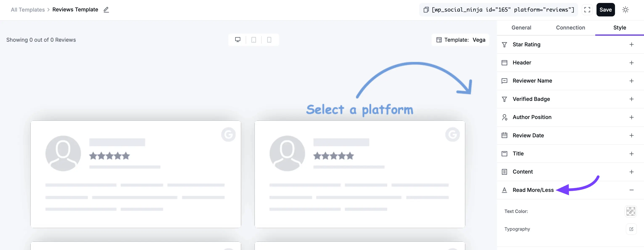This screenshot has height=250, width=644.
Task: Rename template using pencil icon
Action: click(106, 9)
